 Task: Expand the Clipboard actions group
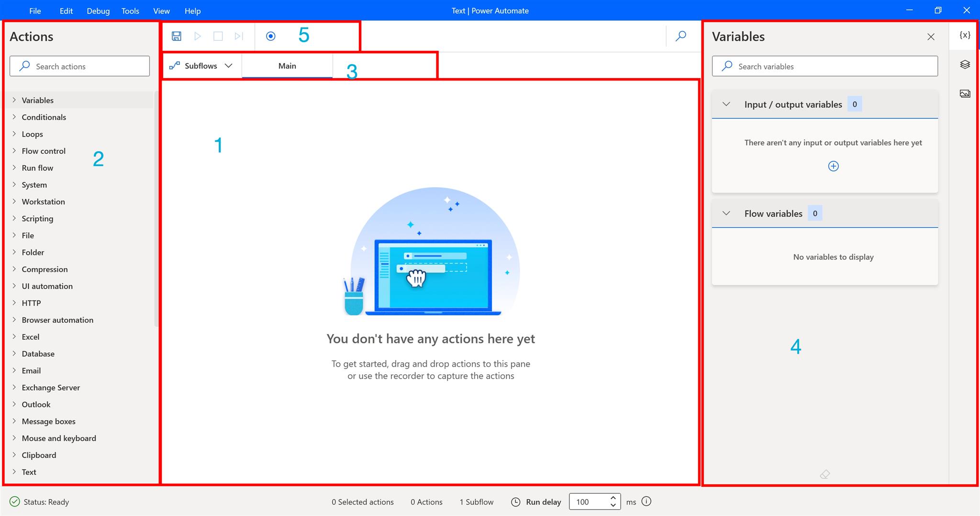tap(14, 455)
